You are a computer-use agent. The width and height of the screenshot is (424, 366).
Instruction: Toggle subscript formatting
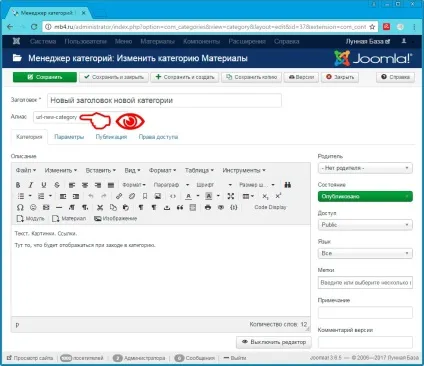pos(265,196)
